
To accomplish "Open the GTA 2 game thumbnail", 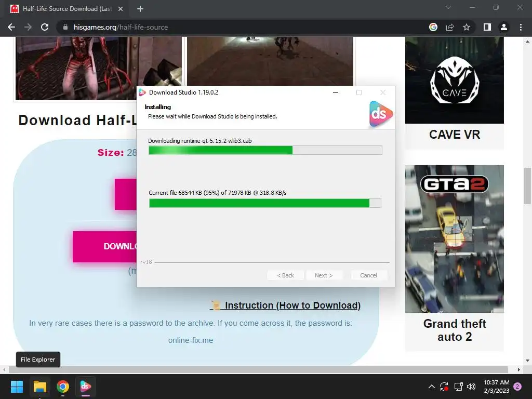I will (455, 239).
